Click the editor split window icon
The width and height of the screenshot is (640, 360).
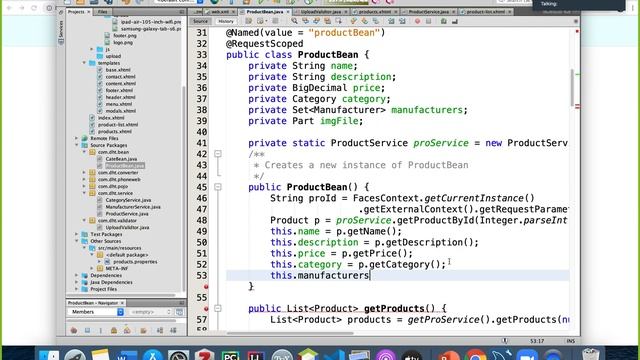tap(576, 21)
